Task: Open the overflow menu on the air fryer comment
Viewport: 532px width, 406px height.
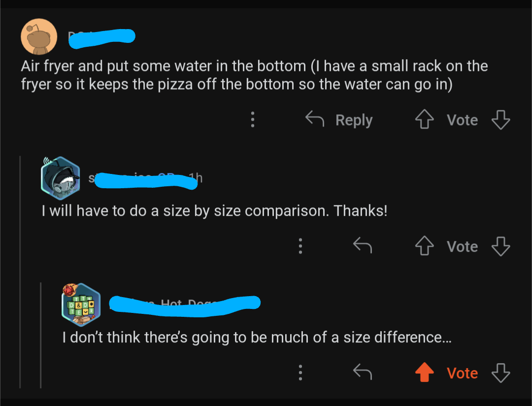Action: pyautogui.click(x=252, y=119)
